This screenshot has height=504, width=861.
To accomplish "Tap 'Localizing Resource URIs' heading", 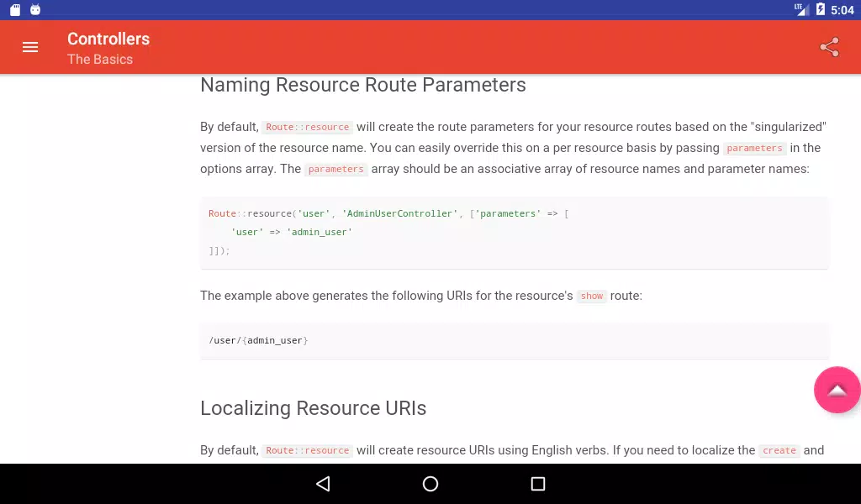I will (313, 408).
